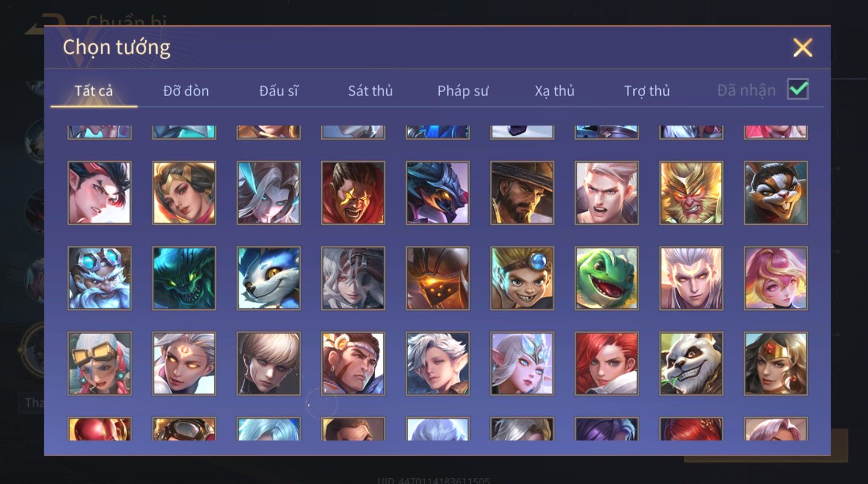Filter heroes by Đấu sĩ tab
Screen dimensions: 868x484
pyautogui.click(x=279, y=91)
